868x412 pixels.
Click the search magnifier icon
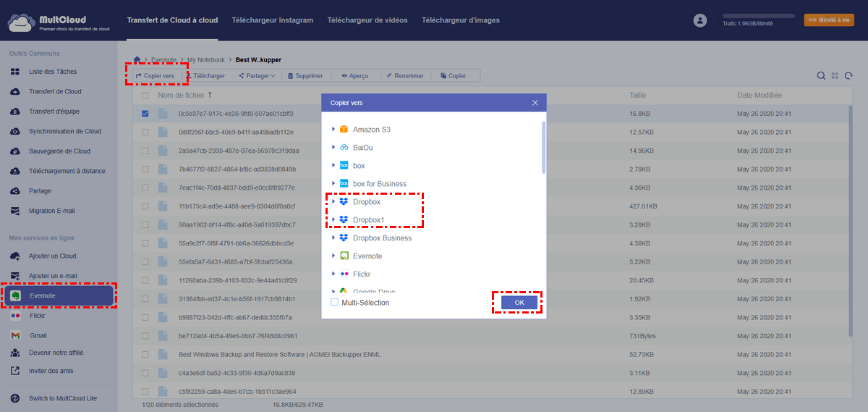pyautogui.click(x=821, y=75)
